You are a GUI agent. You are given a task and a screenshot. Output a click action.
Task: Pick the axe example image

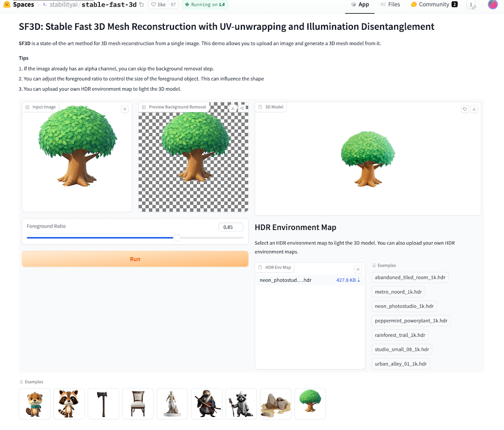(103, 404)
